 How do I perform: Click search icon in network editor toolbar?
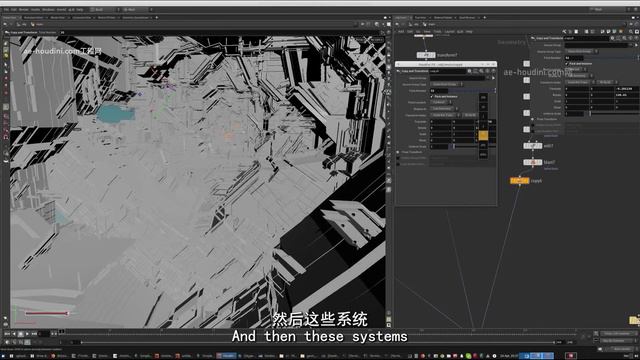[631, 31]
